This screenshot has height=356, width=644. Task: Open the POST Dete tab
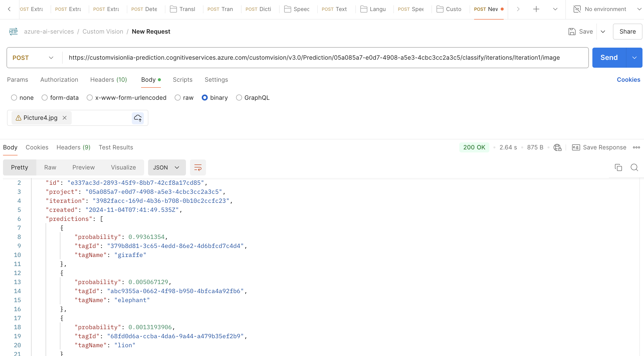point(144,9)
